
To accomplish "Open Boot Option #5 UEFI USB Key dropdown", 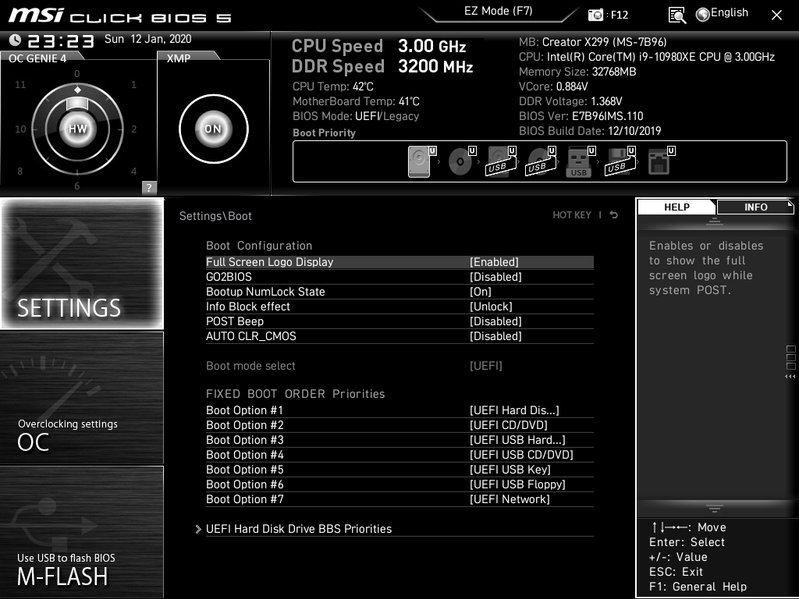I will point(510,469).
